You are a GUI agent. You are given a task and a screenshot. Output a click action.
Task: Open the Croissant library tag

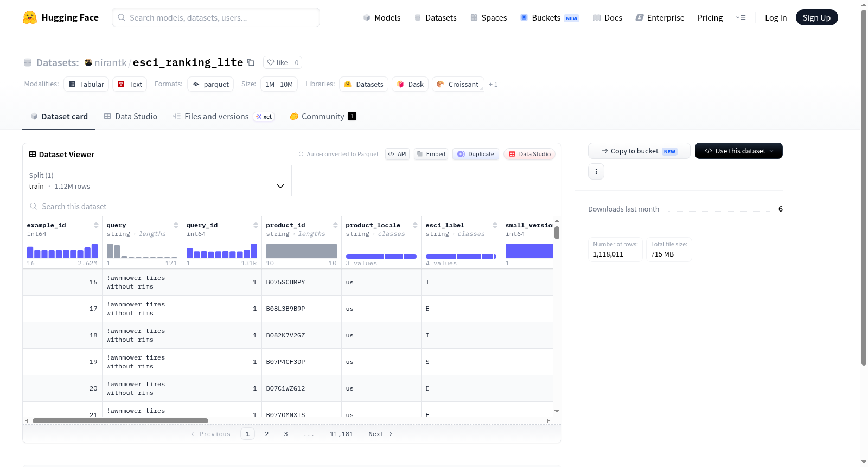[458, 84]
